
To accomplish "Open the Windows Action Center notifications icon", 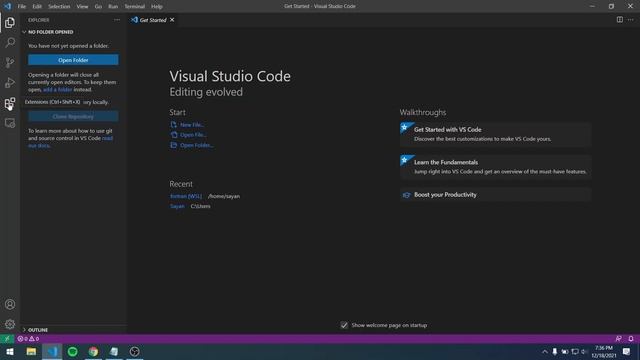I will (x=627, y=351).
